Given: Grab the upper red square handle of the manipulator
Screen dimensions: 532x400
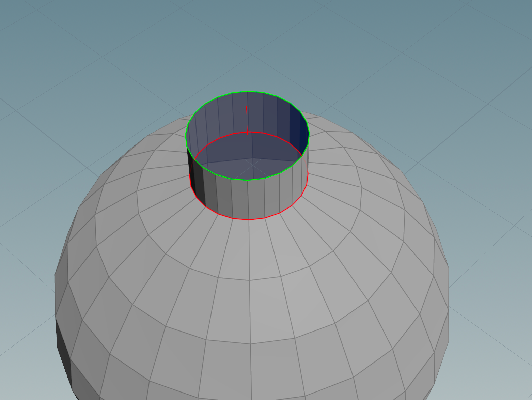Looking at the screenshot, I should coord(247,107).
